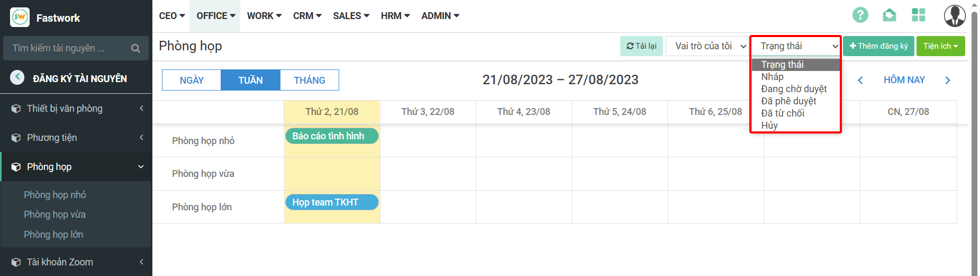Select Đang chờ duyệt status option
Screen dimensions: 980x276
click(x=794, y=89)
